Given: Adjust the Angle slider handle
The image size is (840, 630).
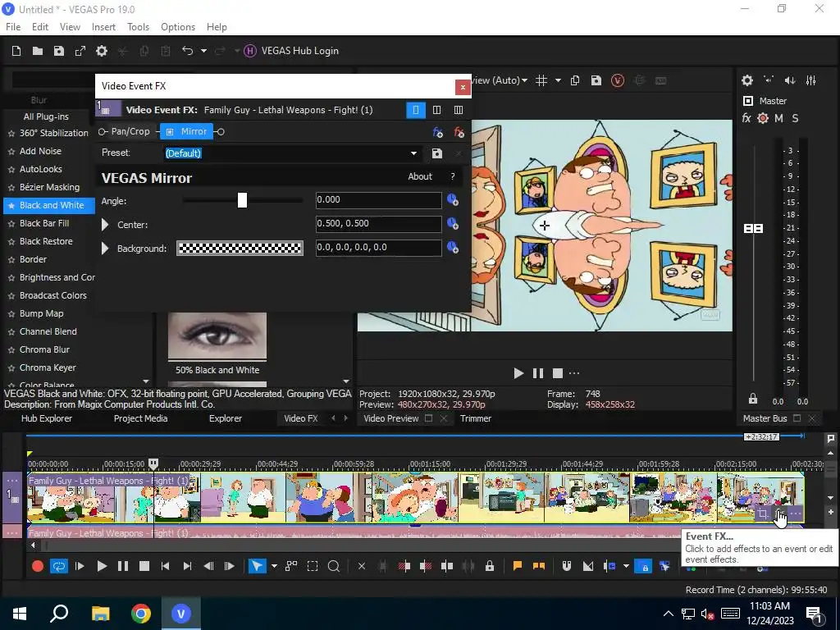Looking at the screenshot, I should pyautogui.click(x=242, y=200).
